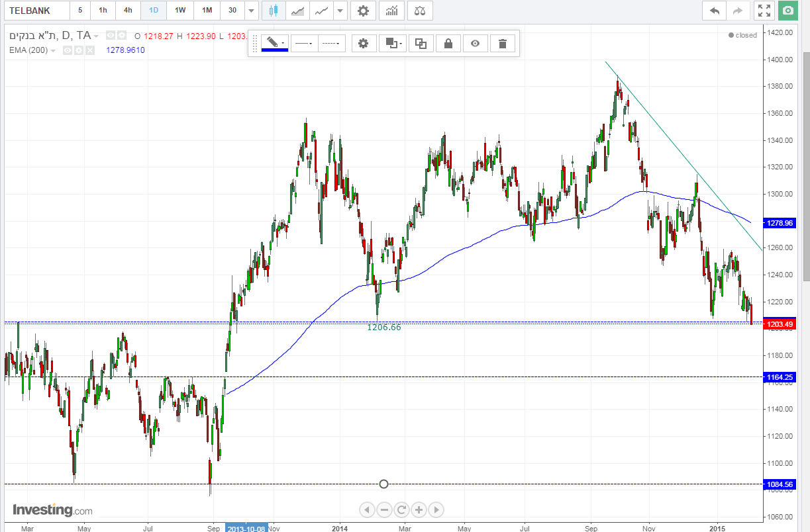Screen dimensions: 810x532
Task: Select the 4h interval
Action: (128, 11)
